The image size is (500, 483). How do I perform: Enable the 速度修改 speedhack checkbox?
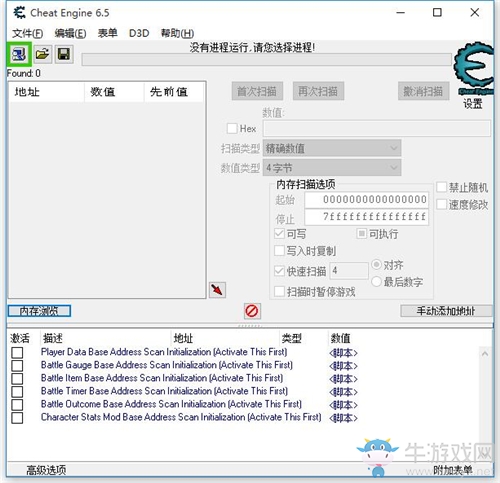click(442, 204)
